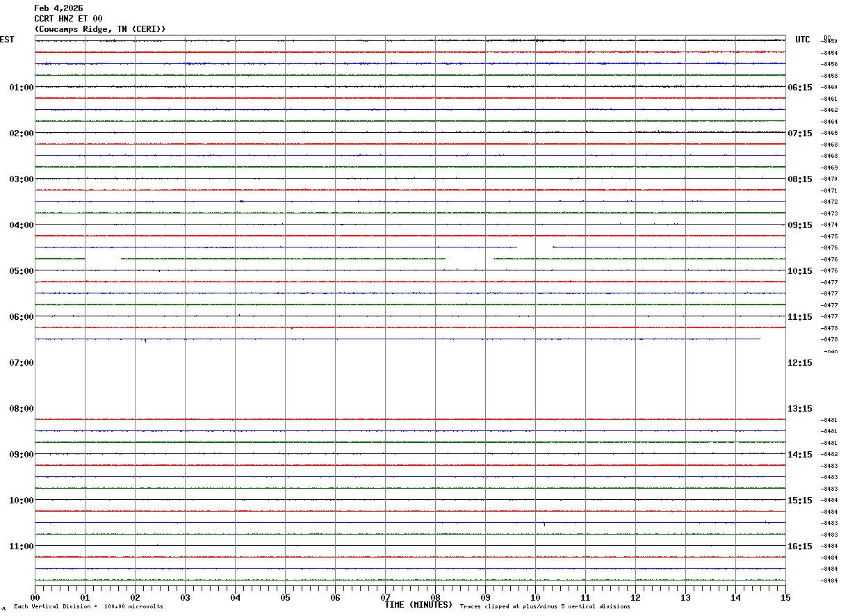Select the 09:00 EST time label
841x616 pixels.
tap(22, 455)
